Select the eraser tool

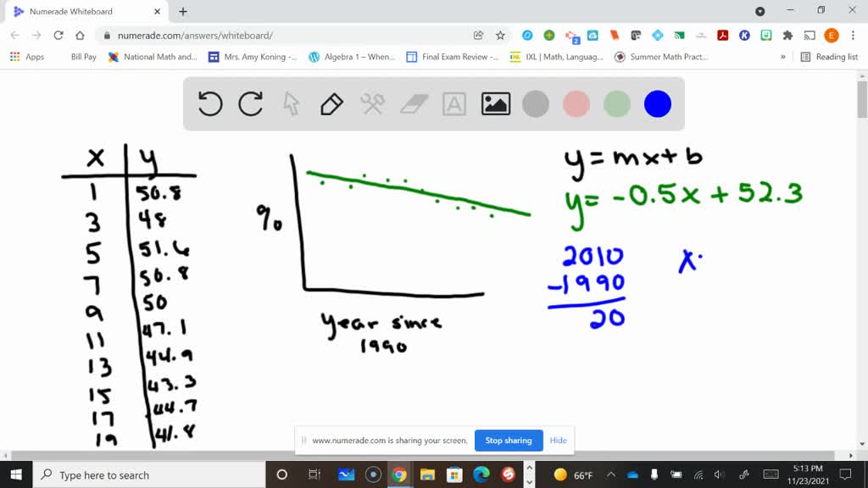point(413,103)
